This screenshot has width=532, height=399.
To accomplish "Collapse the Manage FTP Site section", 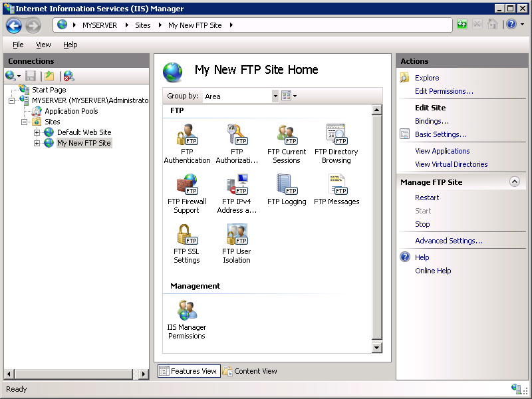I will click(x=514, y=182).
